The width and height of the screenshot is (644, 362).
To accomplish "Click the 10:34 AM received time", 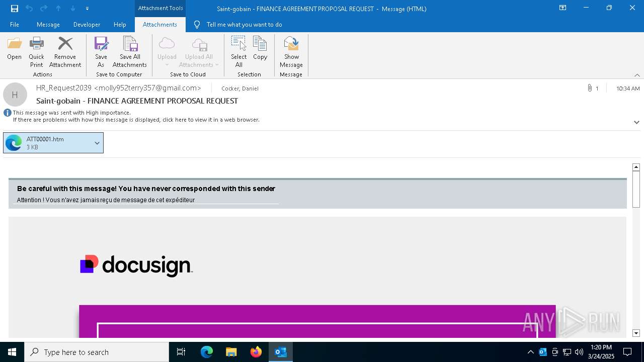I will pos(628,88).
